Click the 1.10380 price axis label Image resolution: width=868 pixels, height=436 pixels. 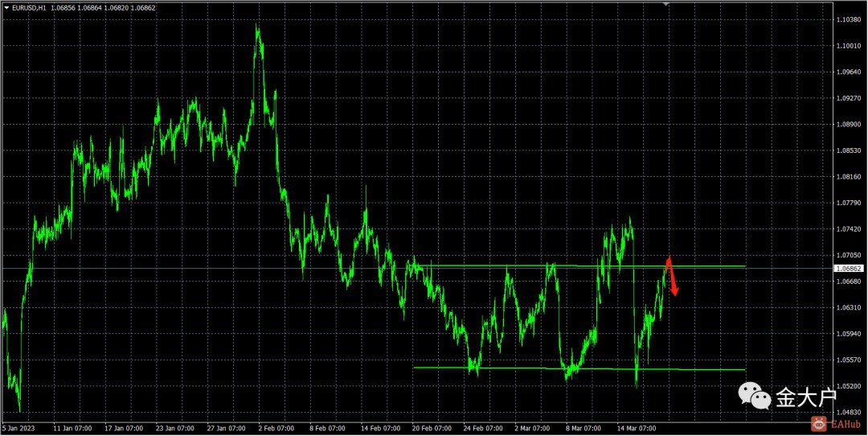pyautogui.click(x=848, y=20)
